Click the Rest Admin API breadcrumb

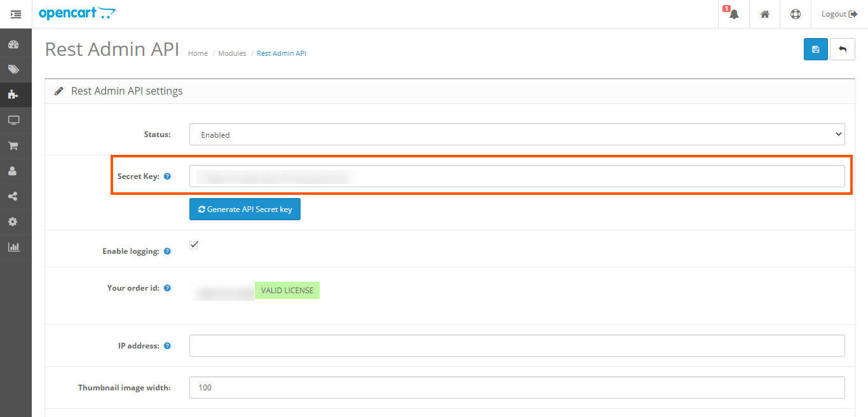coord(281,53)
